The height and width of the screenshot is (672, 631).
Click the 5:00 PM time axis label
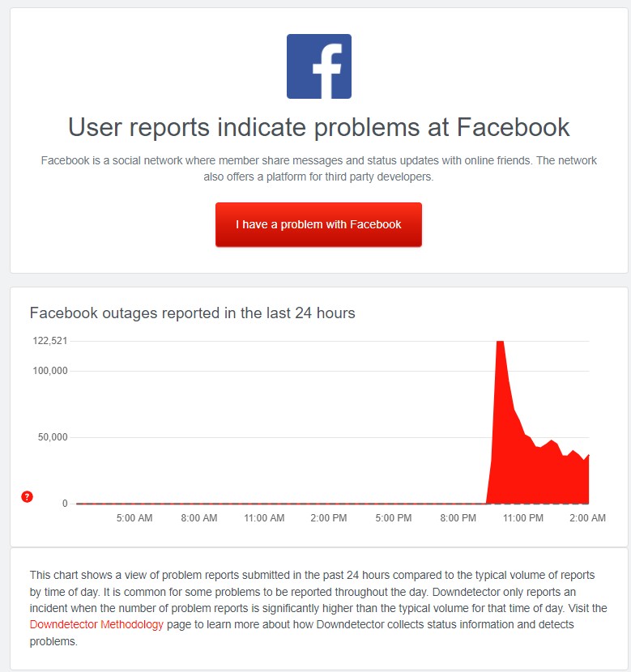[x=393, y=517]
